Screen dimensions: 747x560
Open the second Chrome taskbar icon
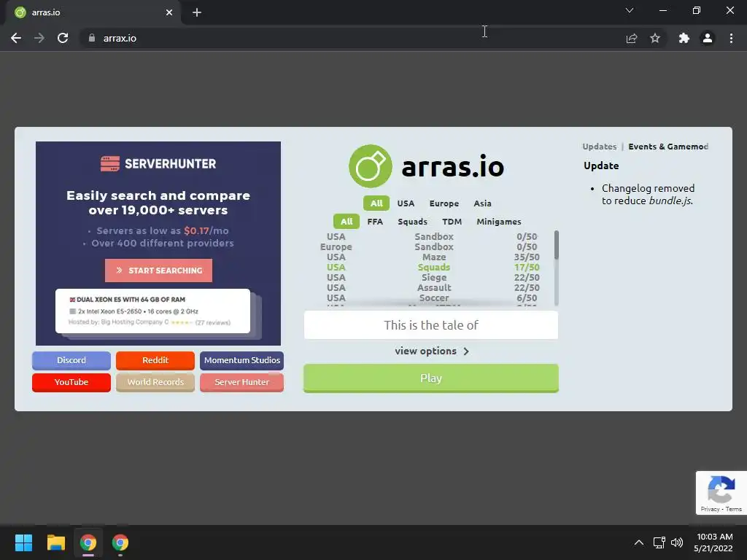point(120,542)
